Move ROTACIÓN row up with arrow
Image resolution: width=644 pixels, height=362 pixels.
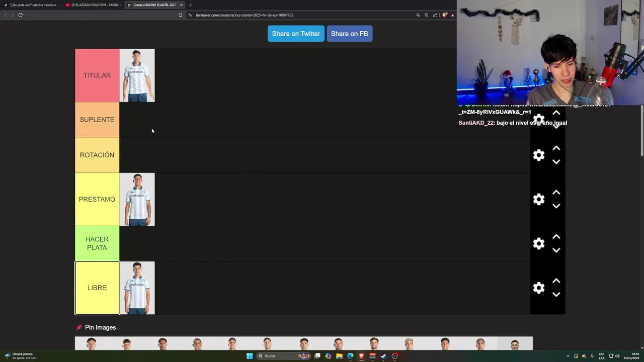pos(556,148)
